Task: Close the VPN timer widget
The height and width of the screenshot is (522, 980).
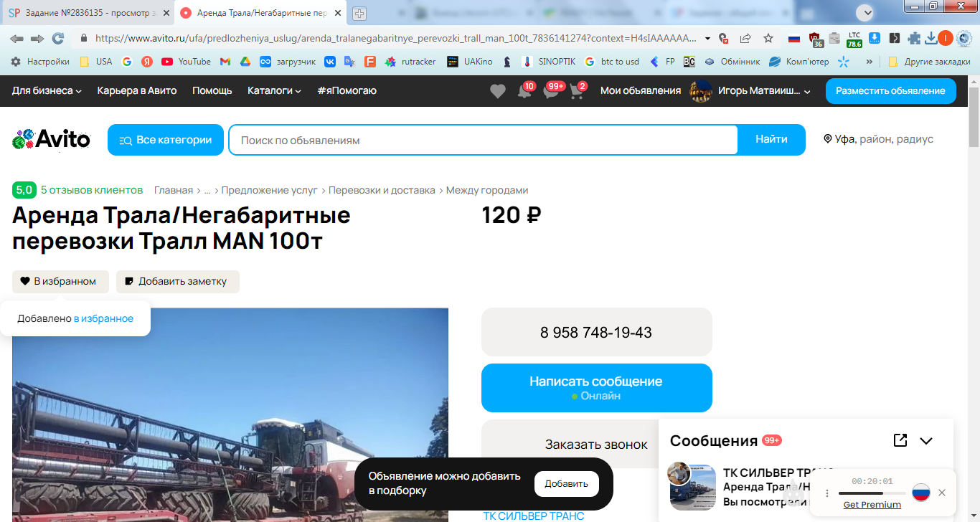Action: tap(942, 493)
